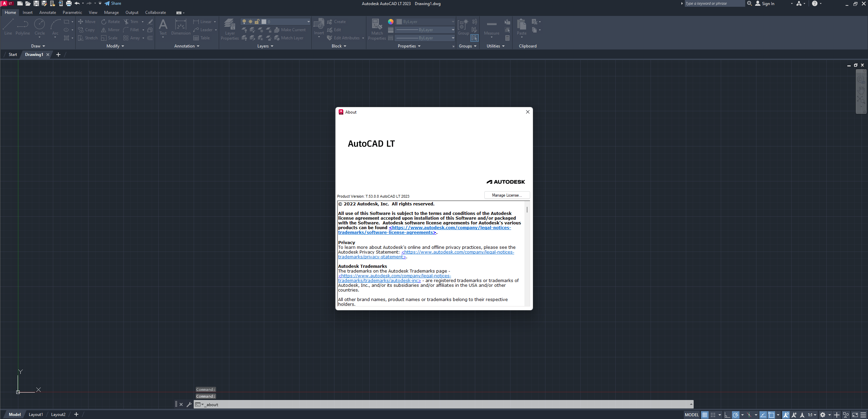Open the layer name dropdown
This screenshot has height=419, width=868.
click(x=308, y=22)
